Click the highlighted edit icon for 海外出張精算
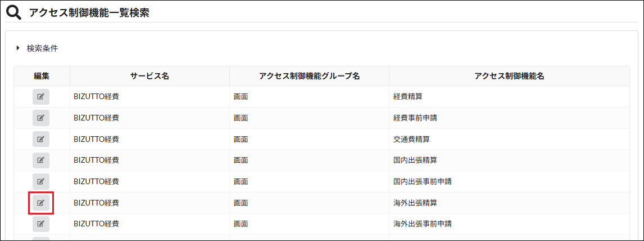 tap(41, 203)
